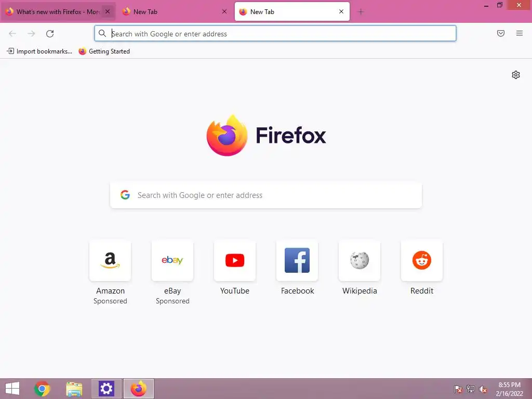Click the YouTube label under tile

pos(235,291)
